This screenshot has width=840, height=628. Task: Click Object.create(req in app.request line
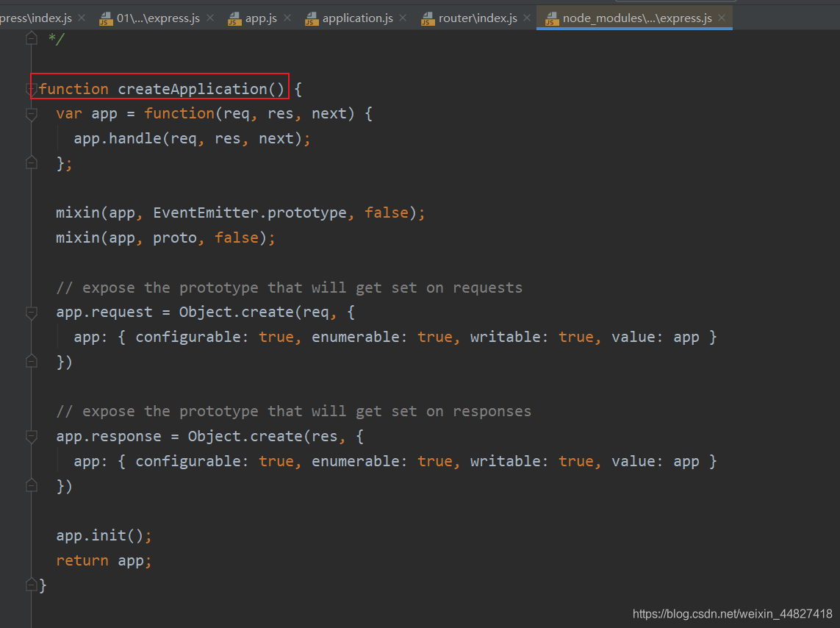tap(254, 313)
